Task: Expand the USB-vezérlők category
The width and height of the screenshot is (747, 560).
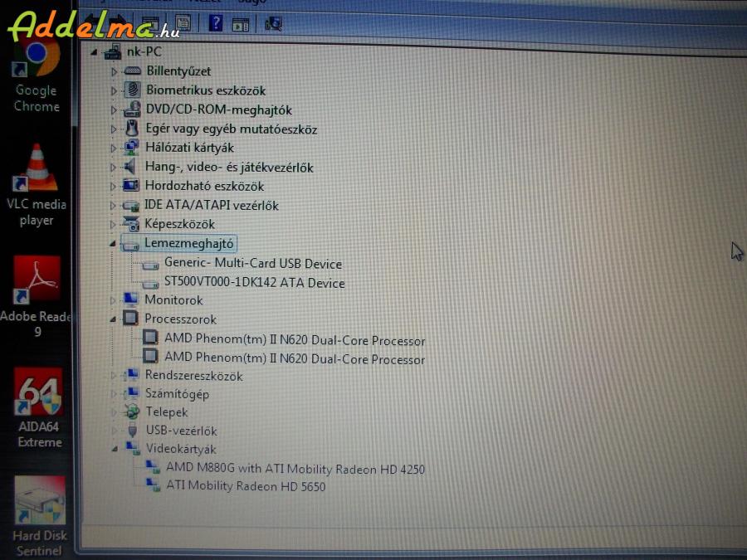Action: click(114, 431)
